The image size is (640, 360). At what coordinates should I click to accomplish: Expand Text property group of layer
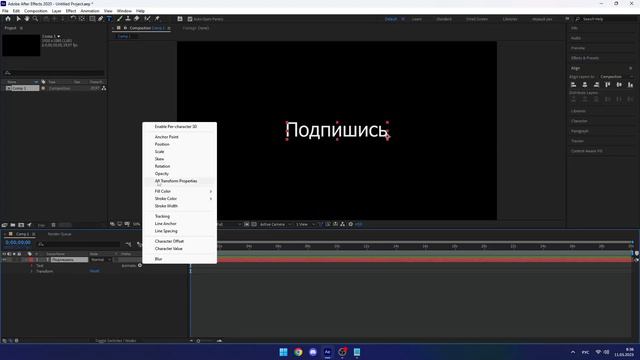click(x=32, y=265)
